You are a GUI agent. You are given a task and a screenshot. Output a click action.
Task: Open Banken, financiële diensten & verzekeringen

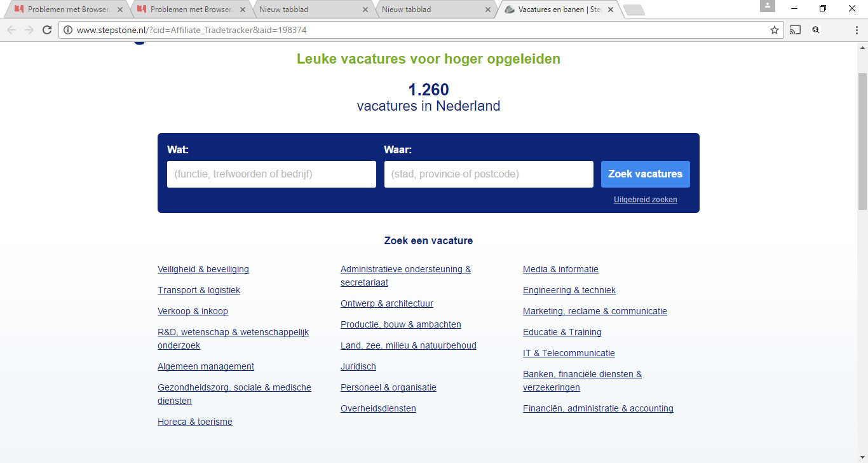click(x=583, y=381)
